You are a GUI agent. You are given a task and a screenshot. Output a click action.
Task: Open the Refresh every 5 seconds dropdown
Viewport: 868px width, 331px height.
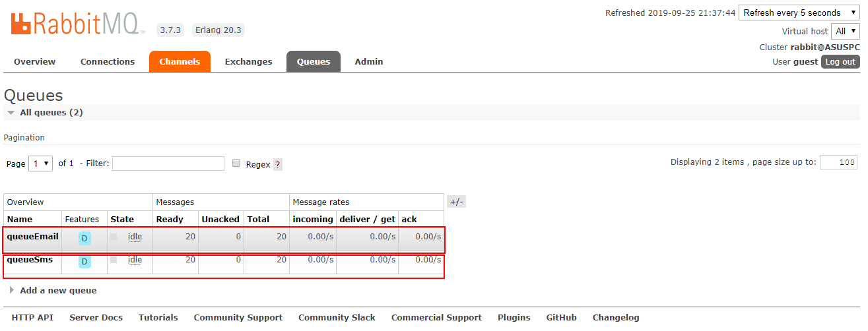pos(799,13)
